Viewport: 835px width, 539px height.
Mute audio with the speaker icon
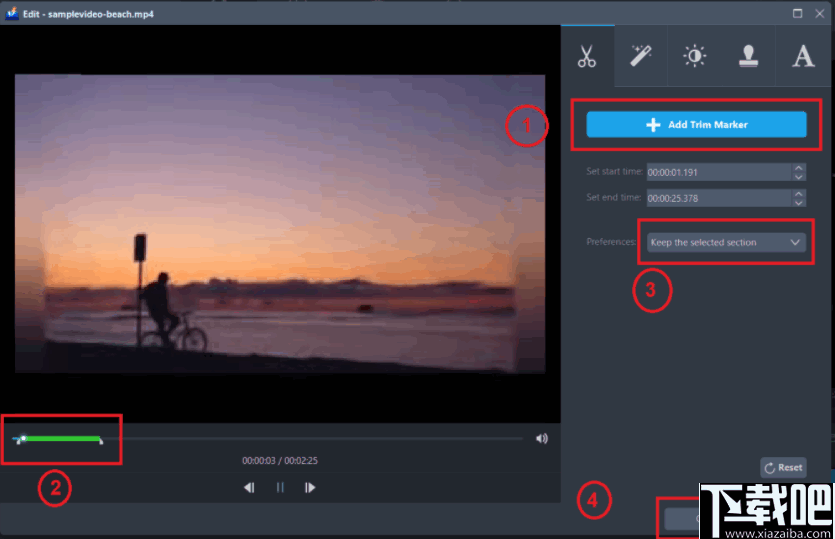click(542, 438)
